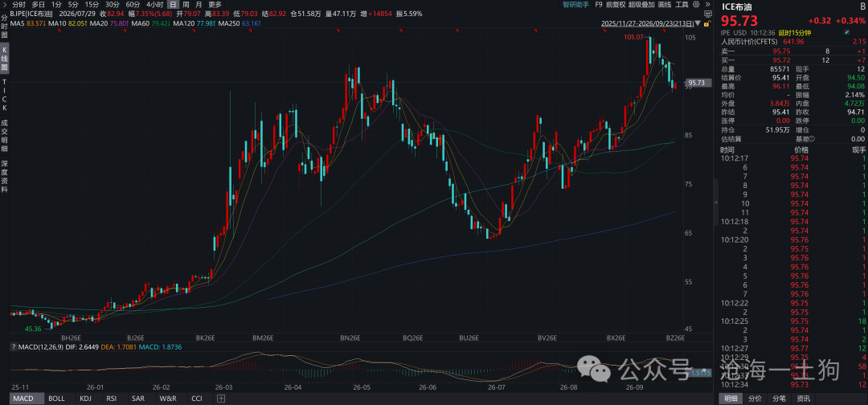
Task: Expand the left panel arrow at top-left
Action: pyautogui.click(x=4, y=4)
